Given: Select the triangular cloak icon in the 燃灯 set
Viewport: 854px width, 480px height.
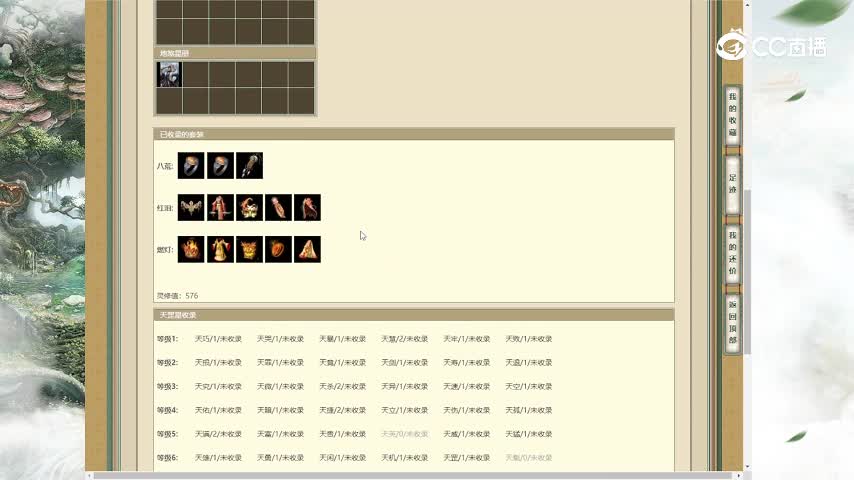Looking at the screenshot, I should pos(307,250).
